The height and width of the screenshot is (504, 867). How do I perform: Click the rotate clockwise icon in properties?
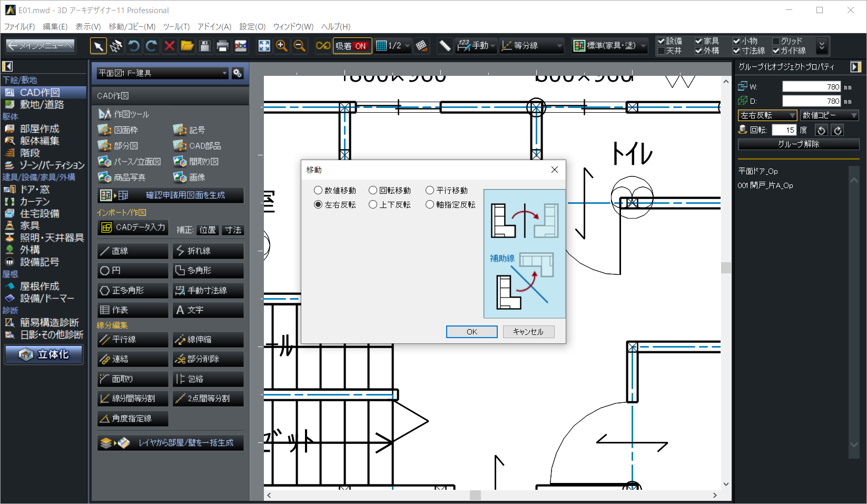(838, 130)
